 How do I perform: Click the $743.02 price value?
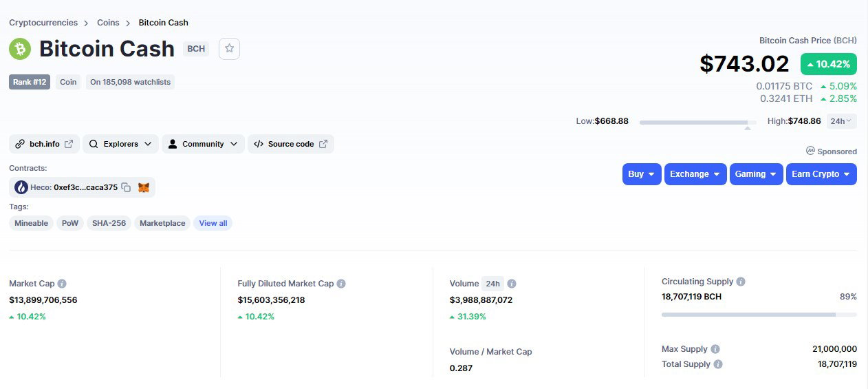pyautogui.click(x=745, y=63)
